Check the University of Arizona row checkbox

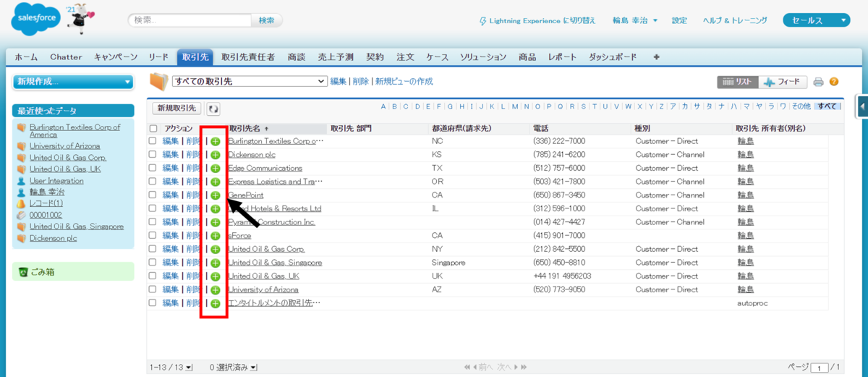tap(153, 289)
